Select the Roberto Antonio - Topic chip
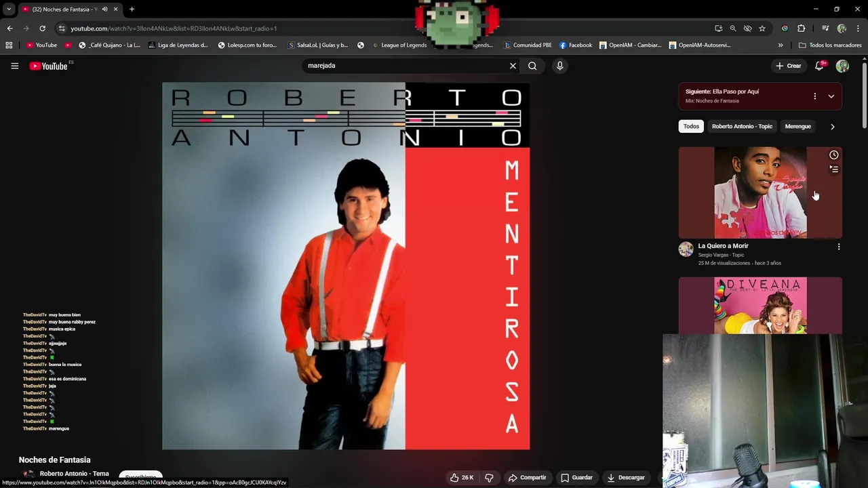 coord(742,126)
